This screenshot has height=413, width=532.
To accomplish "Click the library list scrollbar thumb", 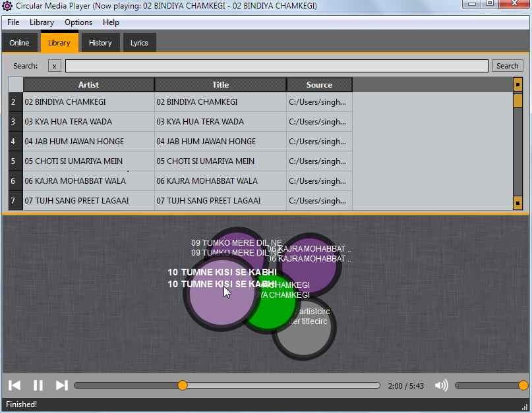I will (x=517, y=101).
